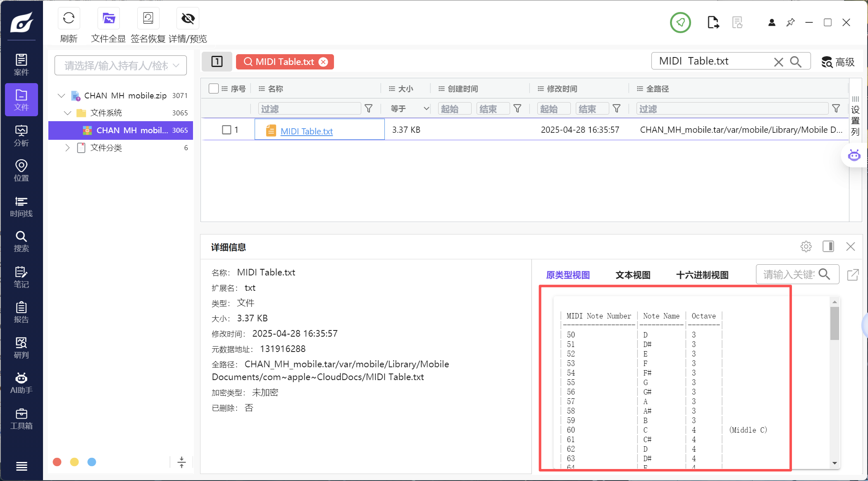Click the preview keyword search field

point(788,275)
